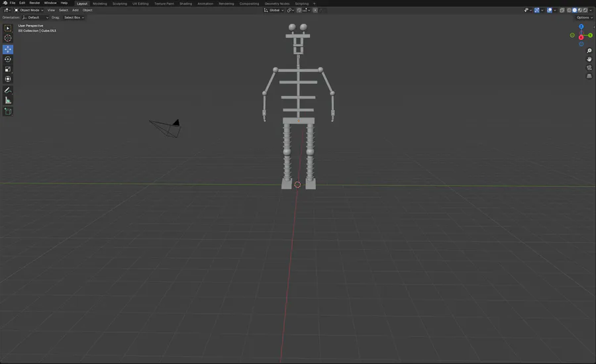
Task: Select the Select Box tool in toolbar
Action: click(7, 28)
